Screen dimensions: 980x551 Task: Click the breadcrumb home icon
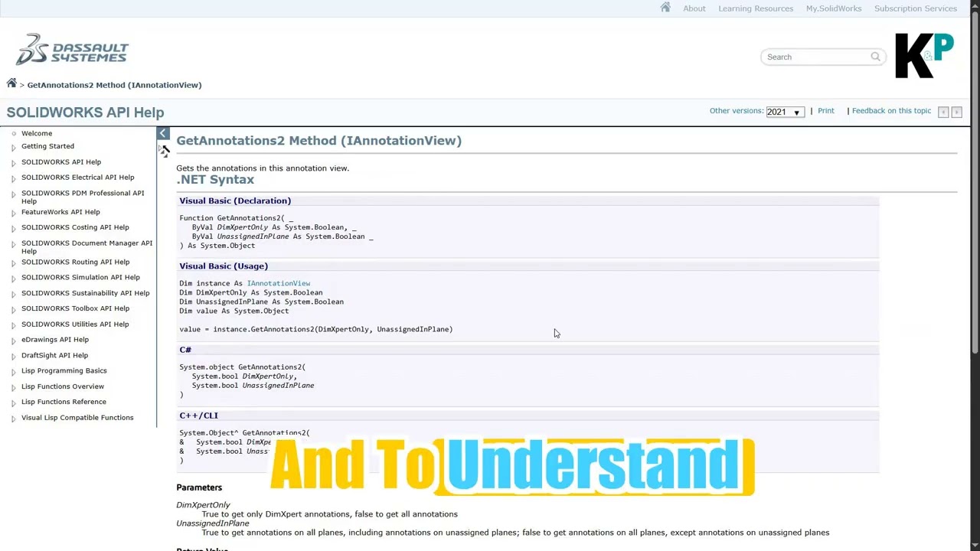(x=11, y=83)
